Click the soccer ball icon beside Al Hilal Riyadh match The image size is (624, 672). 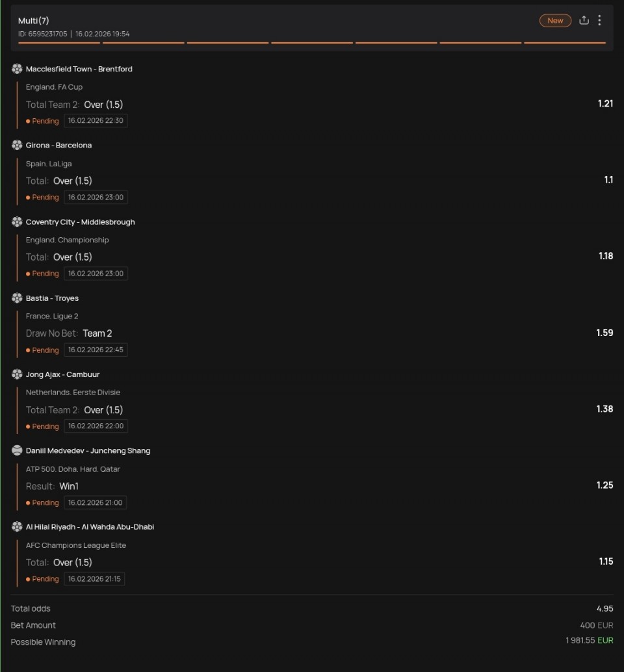point(17,526)
